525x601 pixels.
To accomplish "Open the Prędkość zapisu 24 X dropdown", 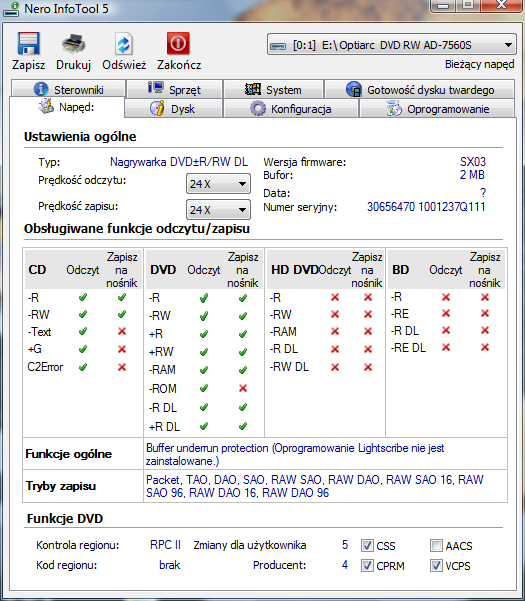I will pos(218,210).
